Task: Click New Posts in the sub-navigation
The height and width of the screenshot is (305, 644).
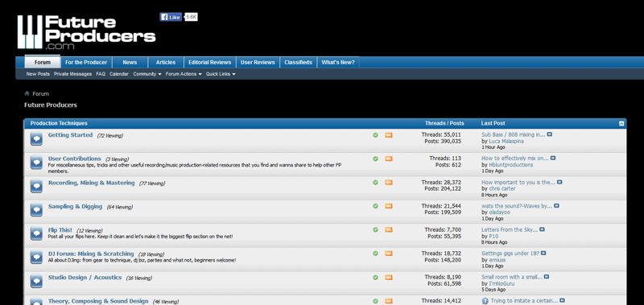Action: click(x=38, y=74)
